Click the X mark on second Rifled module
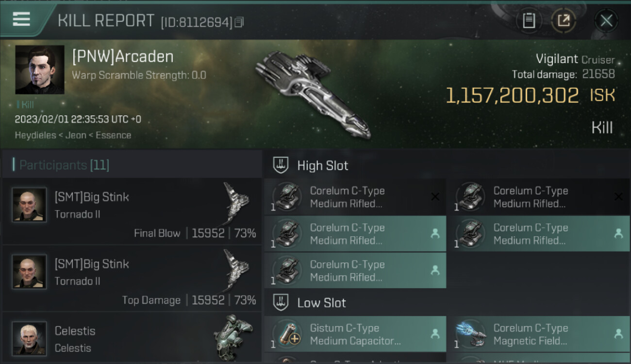This screenshot has height=364, width=631. point(618,197)
